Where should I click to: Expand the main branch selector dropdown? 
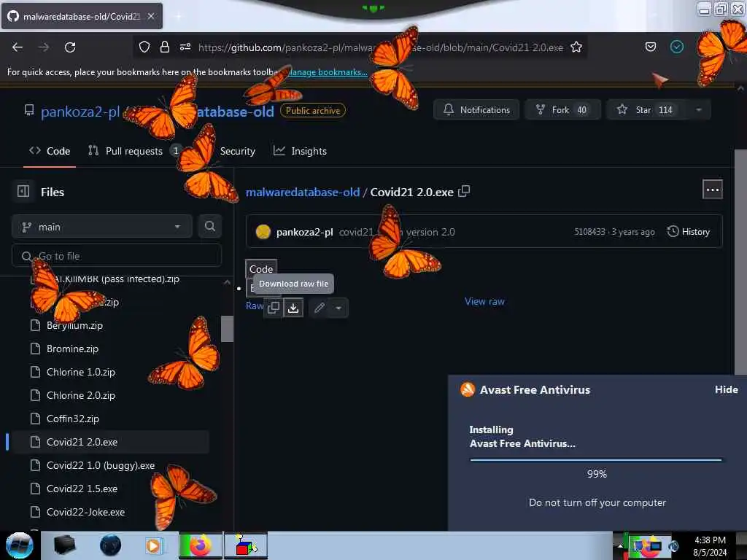(x=101, y=227)
